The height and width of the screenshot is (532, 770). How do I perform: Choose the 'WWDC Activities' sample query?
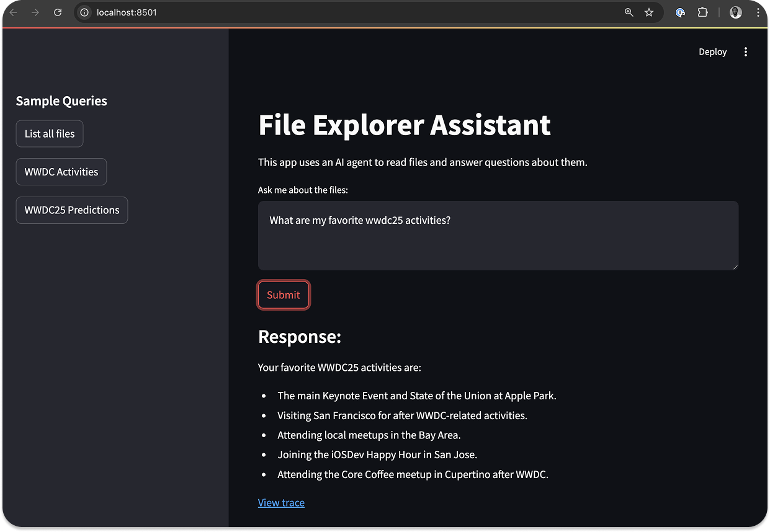click(x=61, y=172)
